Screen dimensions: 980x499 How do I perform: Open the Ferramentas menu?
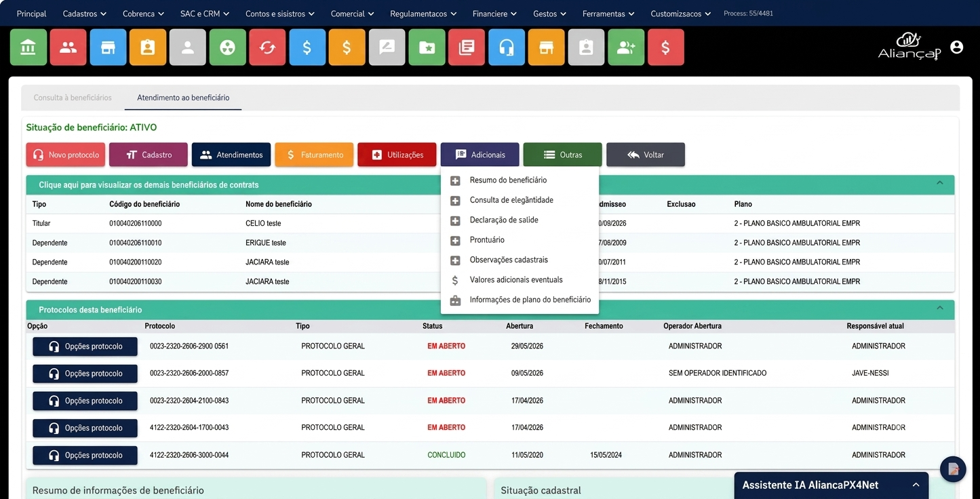click(608, 14)
